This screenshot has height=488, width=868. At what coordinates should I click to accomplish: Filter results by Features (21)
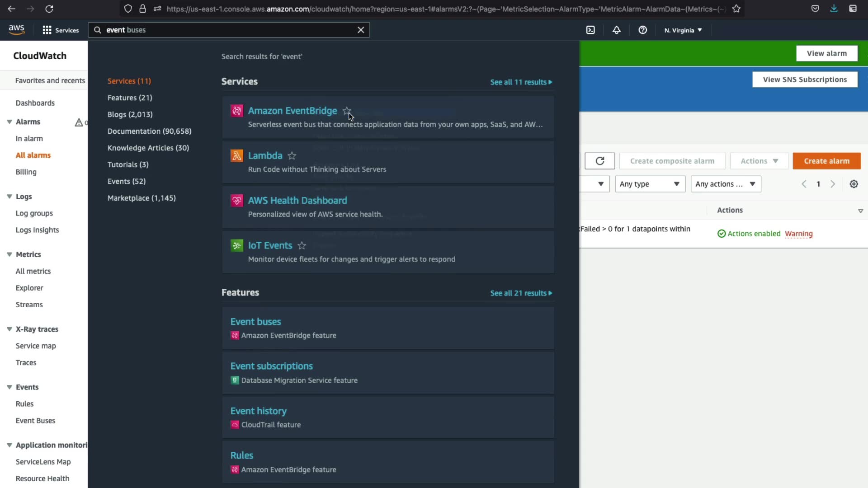point(130,98)
